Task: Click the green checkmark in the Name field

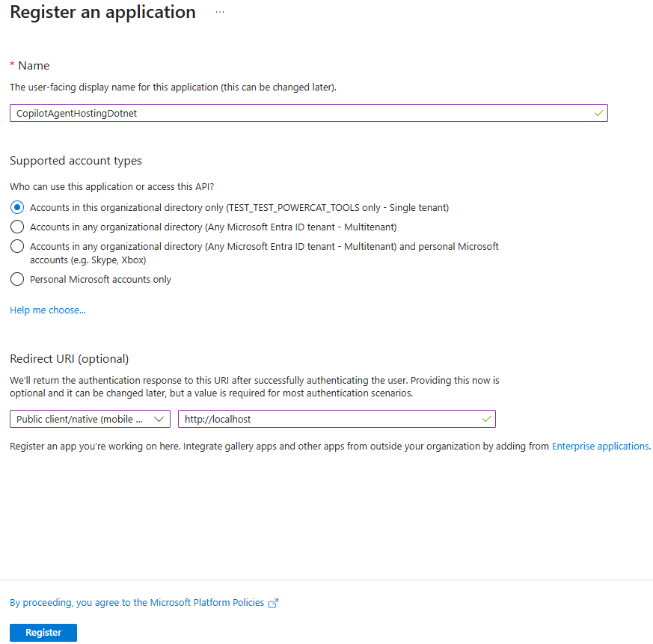Action: (598, 113)
